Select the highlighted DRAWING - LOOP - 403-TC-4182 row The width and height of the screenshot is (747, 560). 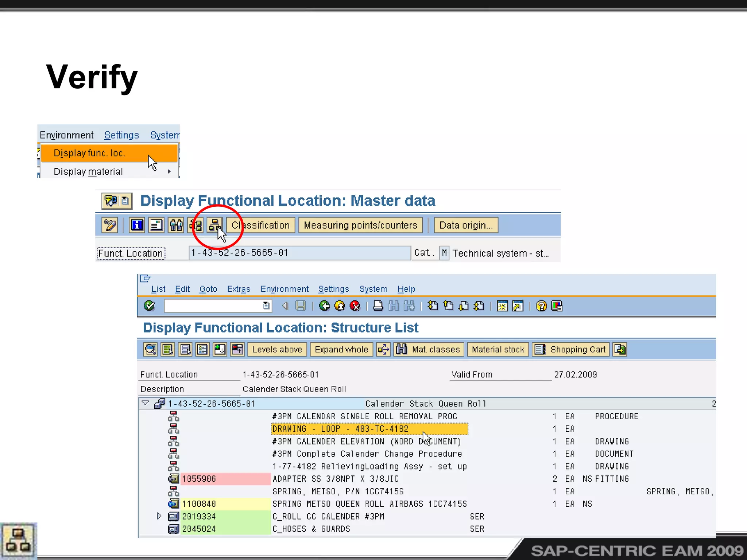[x=369, y=429]
